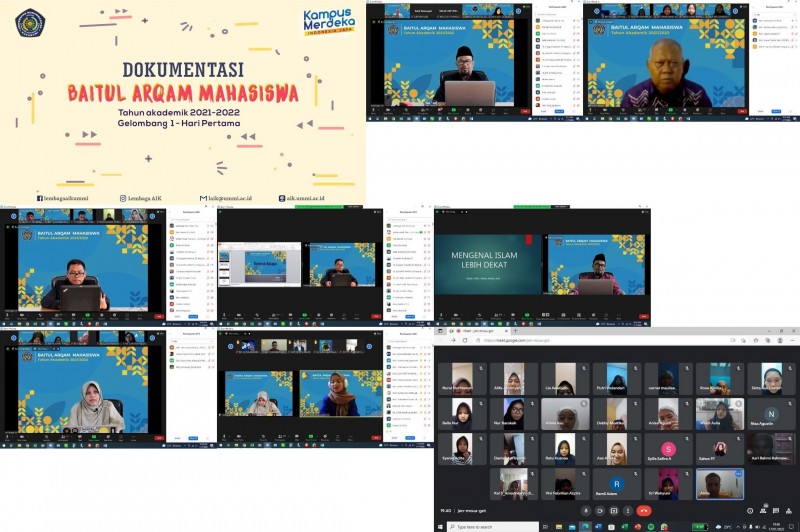Viewport: 800px width, 532px height.
Task: Click the university emblem on title slide
Action: [30, 22]
